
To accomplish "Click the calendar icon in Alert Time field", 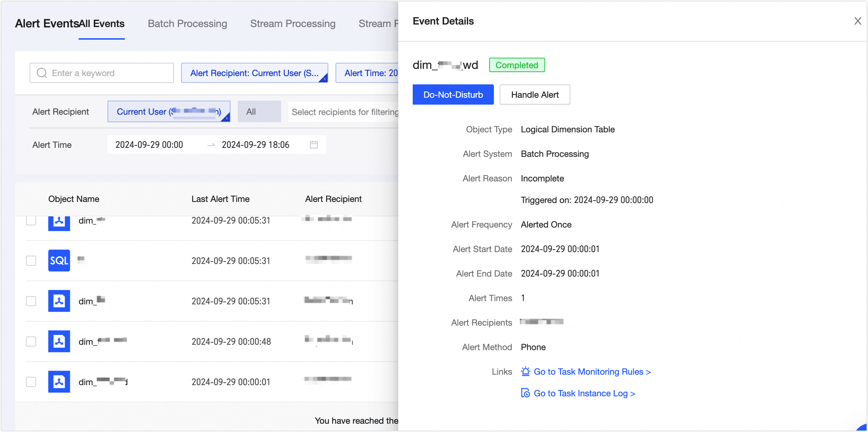I will coord(314,145).
